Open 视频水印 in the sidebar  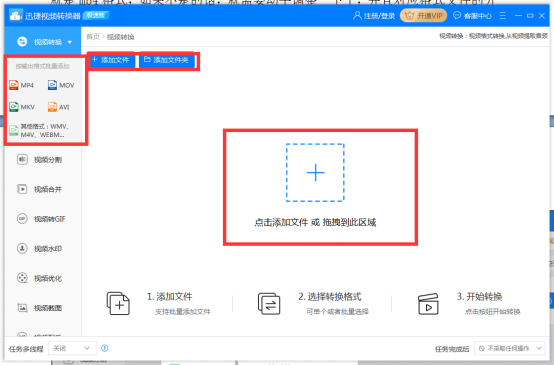pos(40,249)
